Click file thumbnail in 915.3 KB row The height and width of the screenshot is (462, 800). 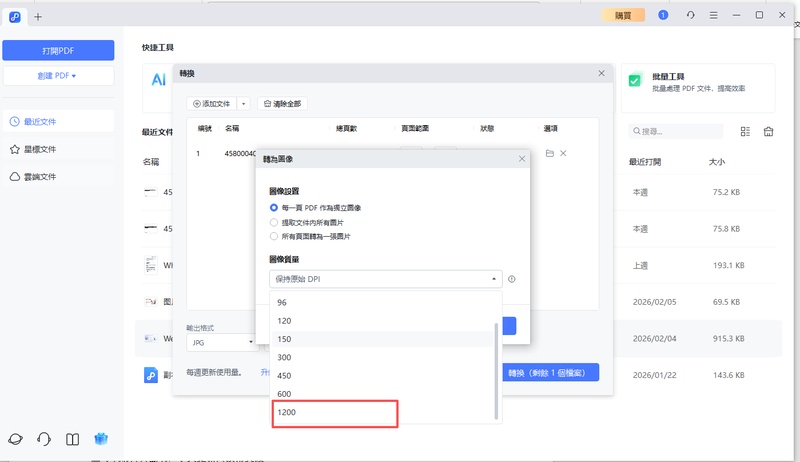tap(151, 339)
